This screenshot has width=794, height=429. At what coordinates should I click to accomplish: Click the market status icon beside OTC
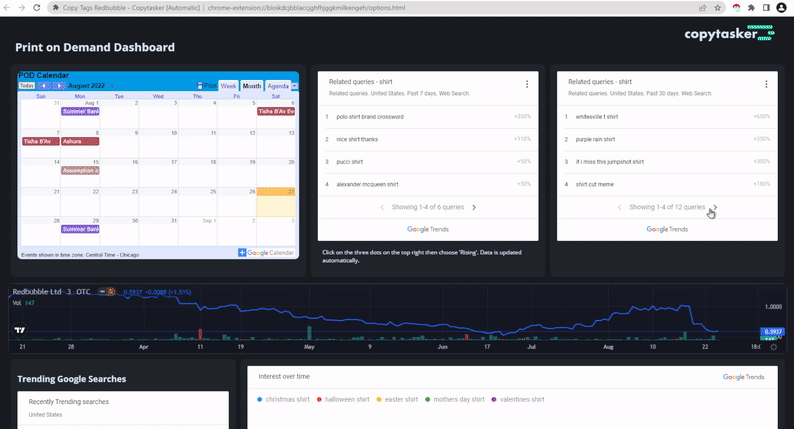tap(111, 292)
